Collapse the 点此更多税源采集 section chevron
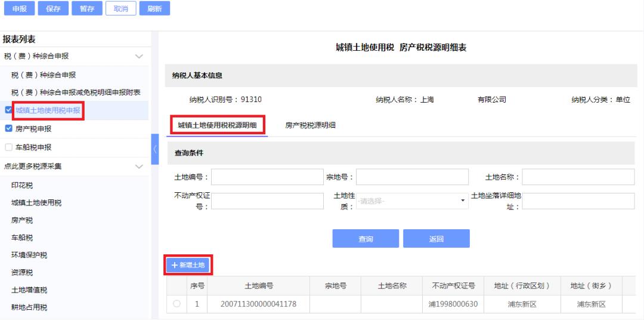Image resolution: width=644 pixels, height=320 pixels. tap(139, 167)
